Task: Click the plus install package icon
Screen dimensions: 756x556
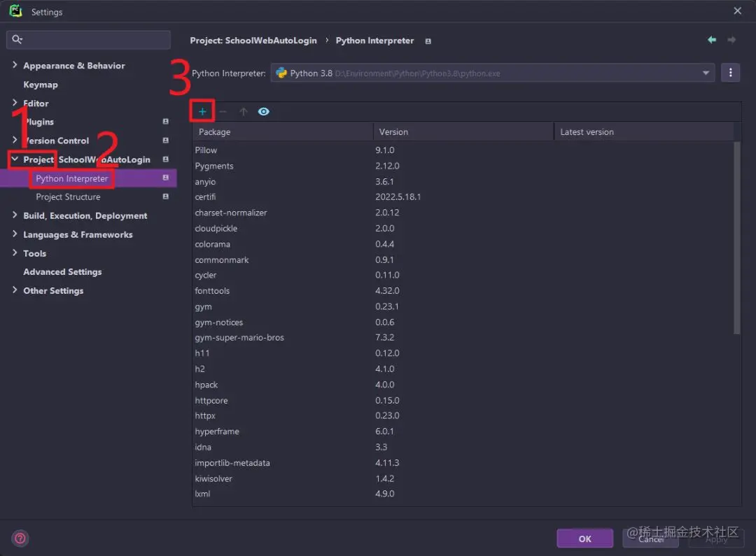Action: pos(202,112)
